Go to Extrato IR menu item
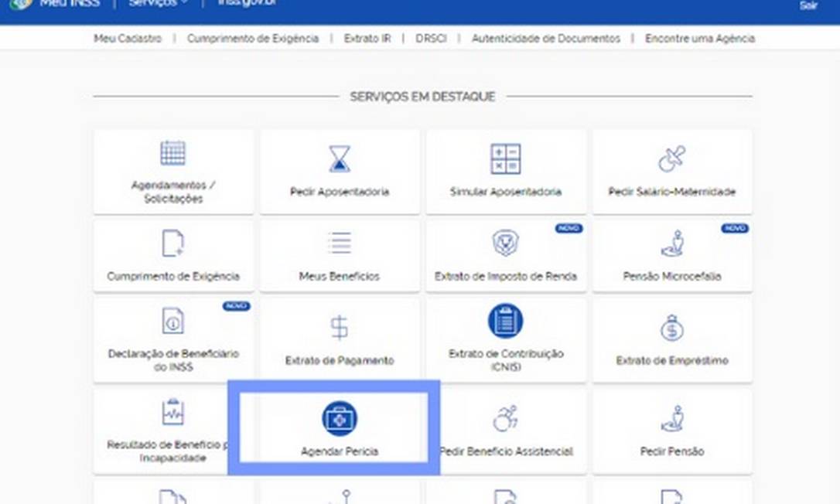 point(367,39)
